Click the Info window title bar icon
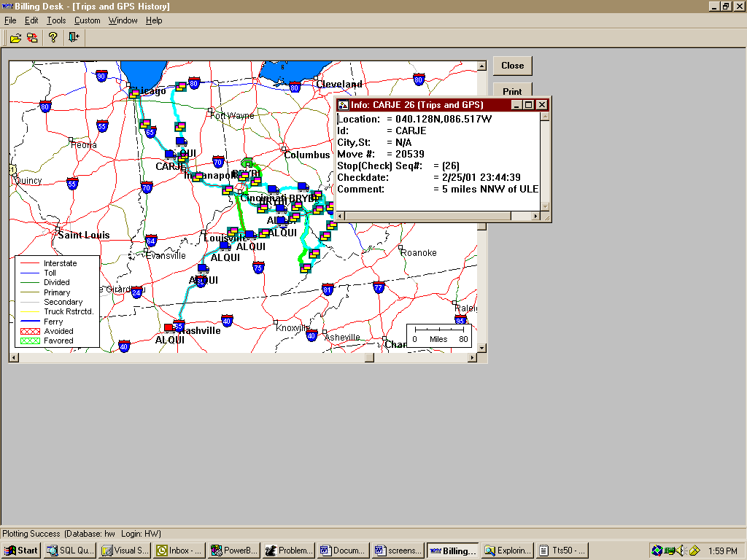Viewport: 747px width, 560px height. pyautogui.click(x=343, y=105)
